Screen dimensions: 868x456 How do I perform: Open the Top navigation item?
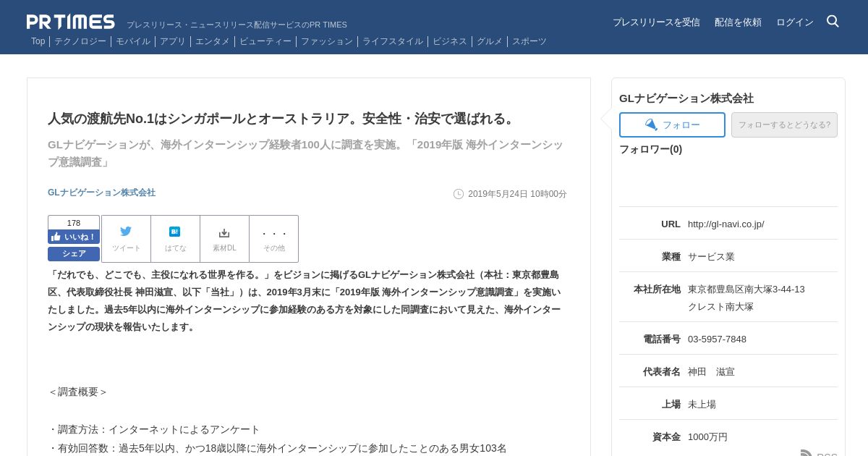pyautogui.click(x=38, y=41)
